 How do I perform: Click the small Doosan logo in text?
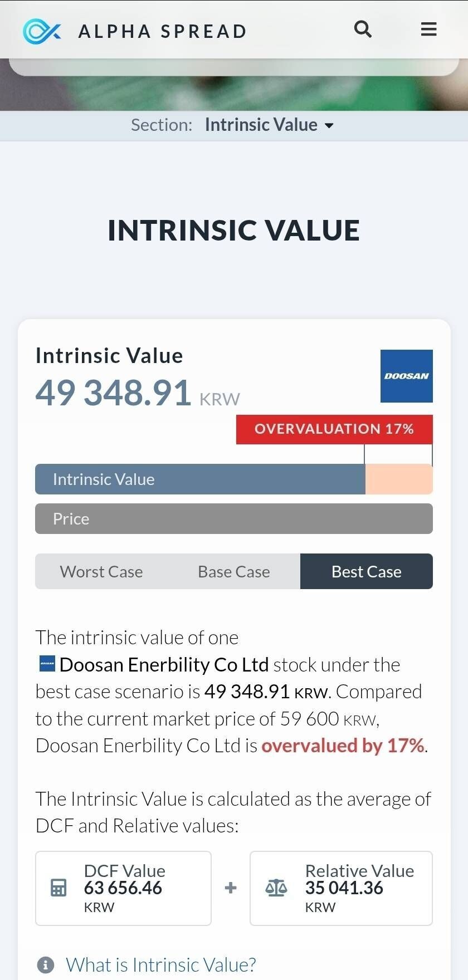(47, 664)
